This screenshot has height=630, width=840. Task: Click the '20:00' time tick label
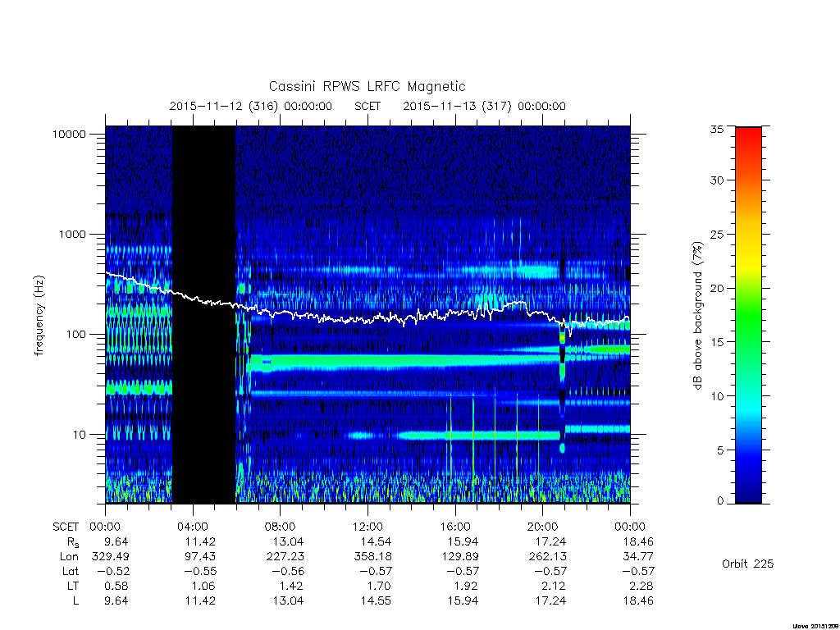[542, 527]
